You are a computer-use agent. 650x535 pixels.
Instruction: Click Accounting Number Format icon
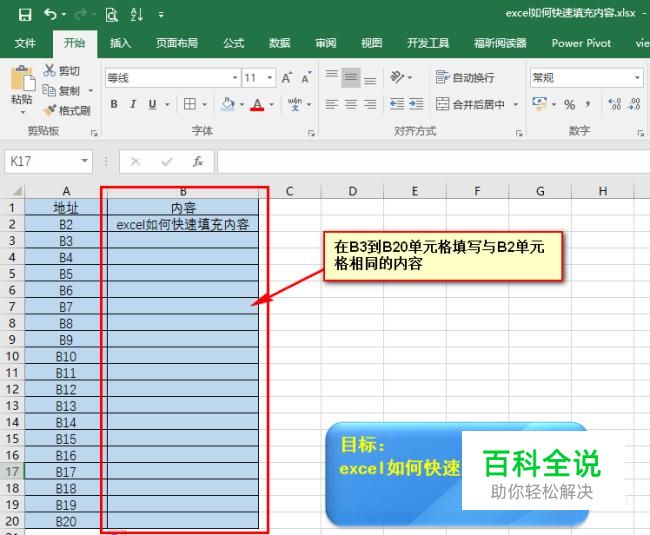coord(539,104)
